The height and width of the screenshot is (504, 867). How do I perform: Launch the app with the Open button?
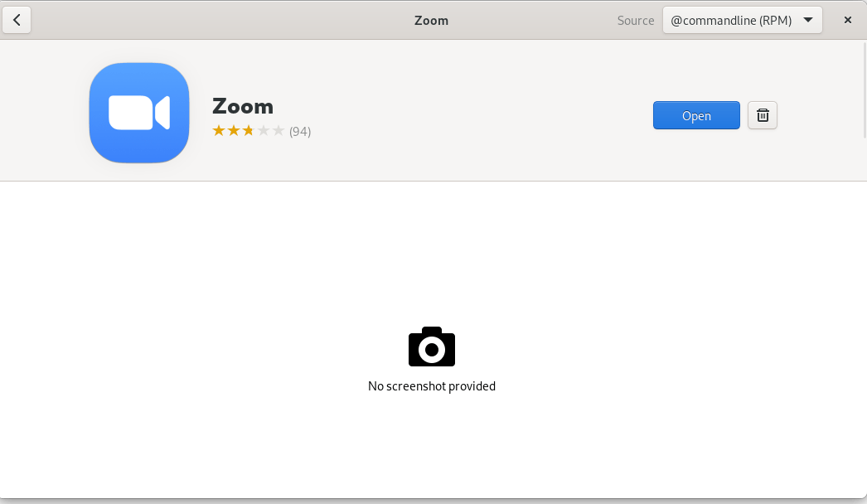696,115
